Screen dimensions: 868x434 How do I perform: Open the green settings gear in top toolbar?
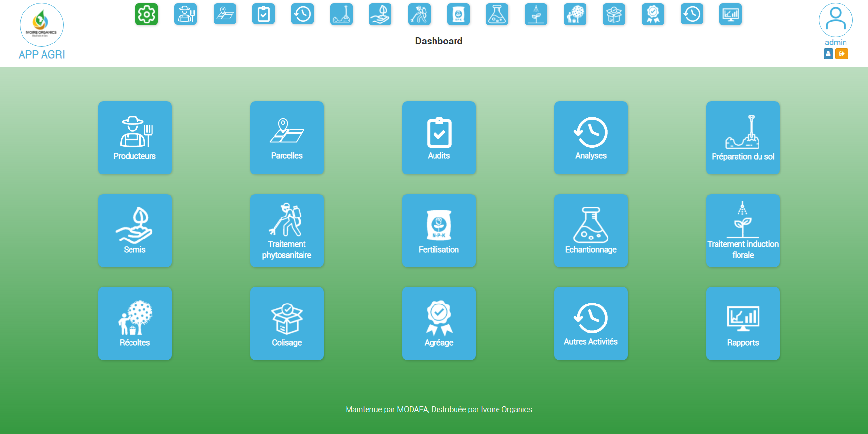point(147,15)
